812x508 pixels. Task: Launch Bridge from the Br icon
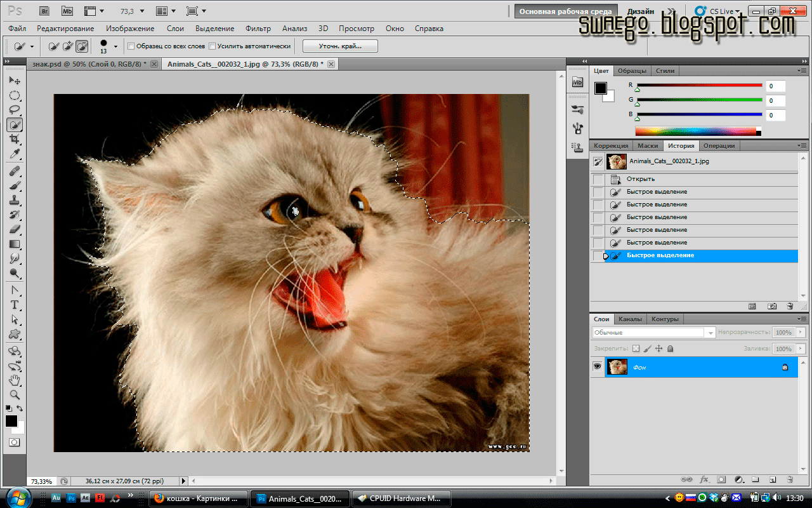[x=44, y=11]
